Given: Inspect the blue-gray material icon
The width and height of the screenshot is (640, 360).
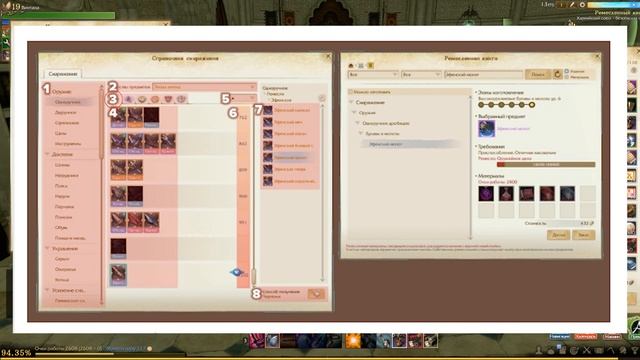Looking at the screenshot, I should click(567, 194).
